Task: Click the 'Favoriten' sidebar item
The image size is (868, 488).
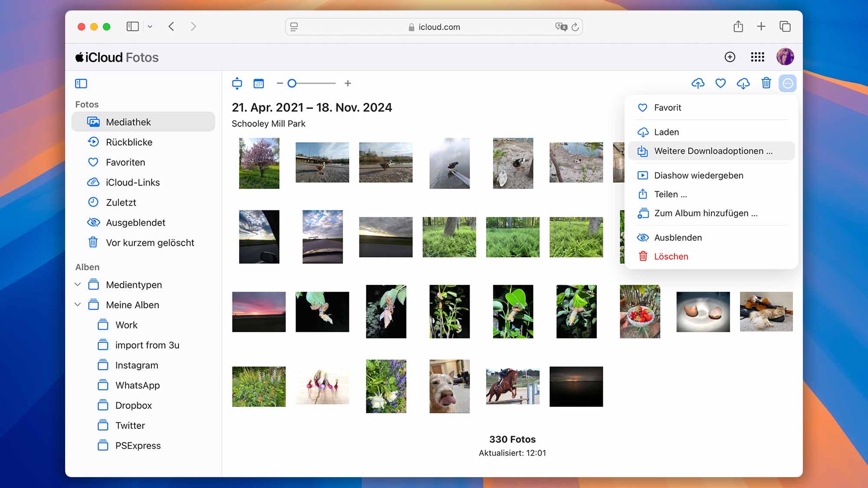Action: tap(125, 162)
